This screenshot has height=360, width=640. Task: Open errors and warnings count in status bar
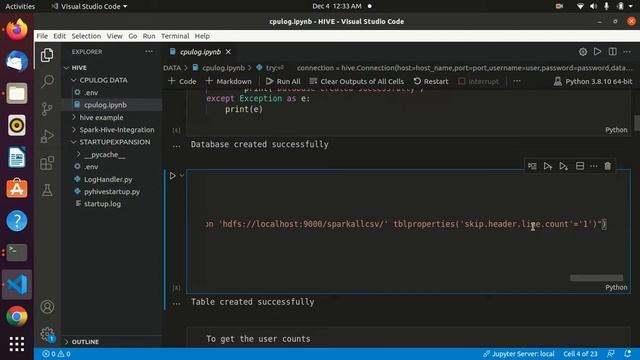tap(56, 353)
